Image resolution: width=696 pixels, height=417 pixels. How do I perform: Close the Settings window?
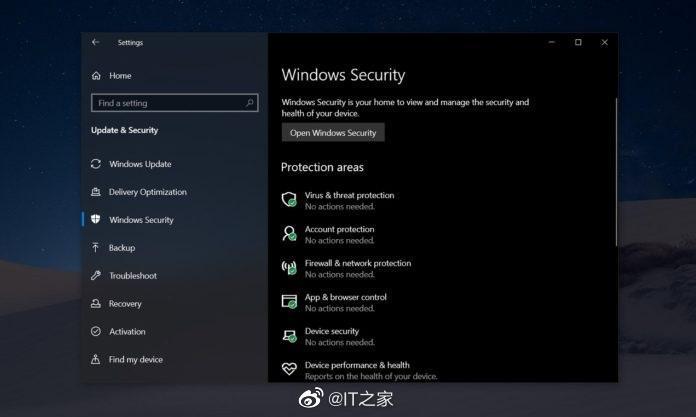pos(604,42)
